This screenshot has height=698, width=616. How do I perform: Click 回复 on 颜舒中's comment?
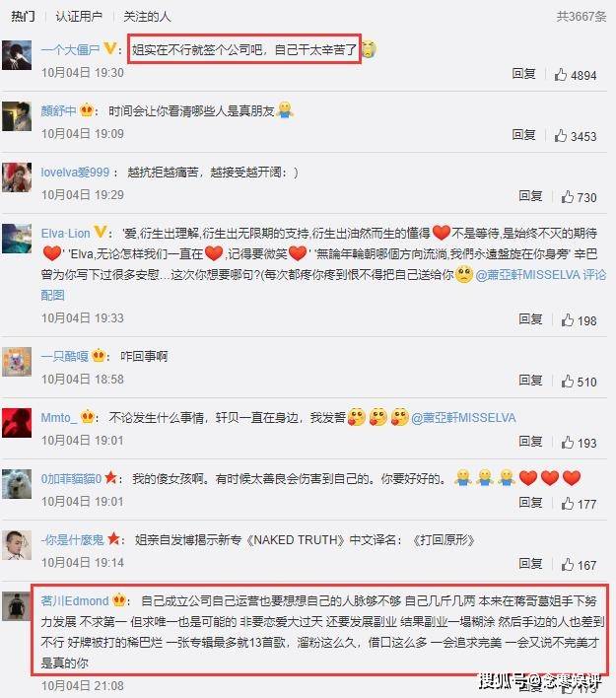[x=524, y=134]
